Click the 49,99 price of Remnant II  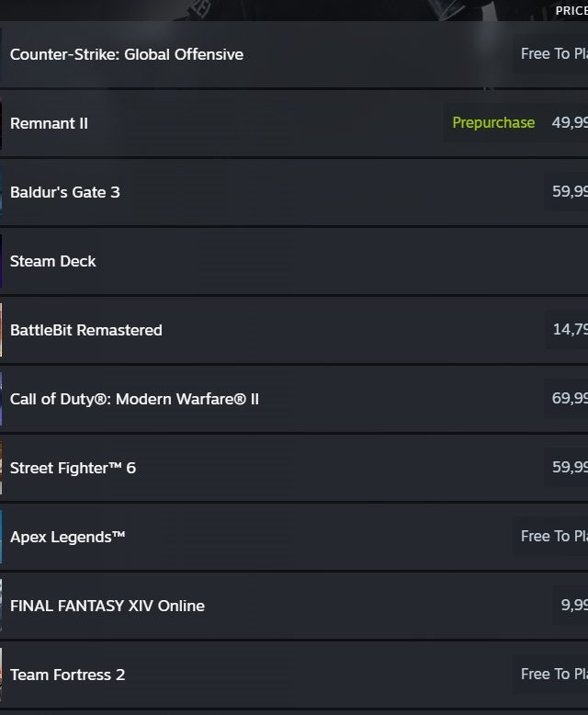pyautogui.click(x=570, y=123)
